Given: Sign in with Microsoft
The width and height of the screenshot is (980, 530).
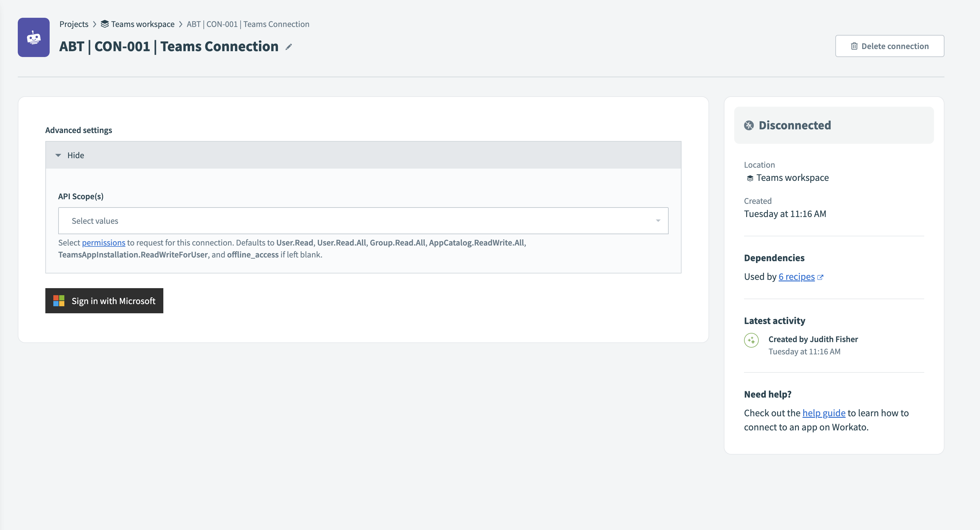Looking at the screenshot, I should click(x=104, y=301).
